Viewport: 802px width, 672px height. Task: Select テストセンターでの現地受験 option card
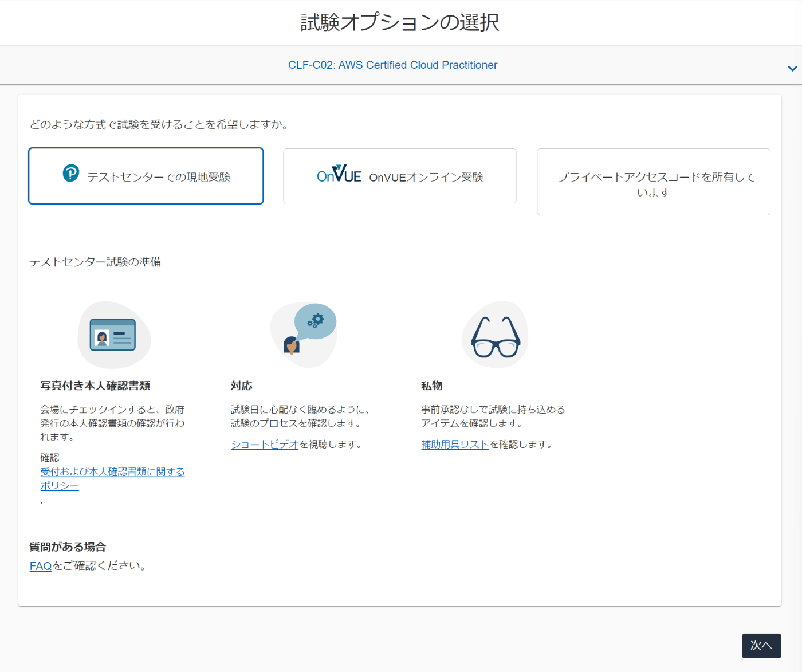point(146,176)
